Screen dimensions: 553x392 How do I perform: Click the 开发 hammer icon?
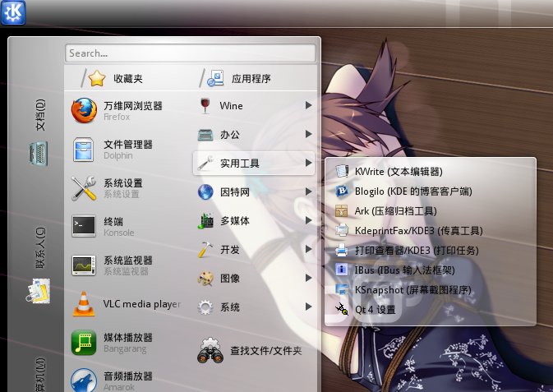coord(205,250)
